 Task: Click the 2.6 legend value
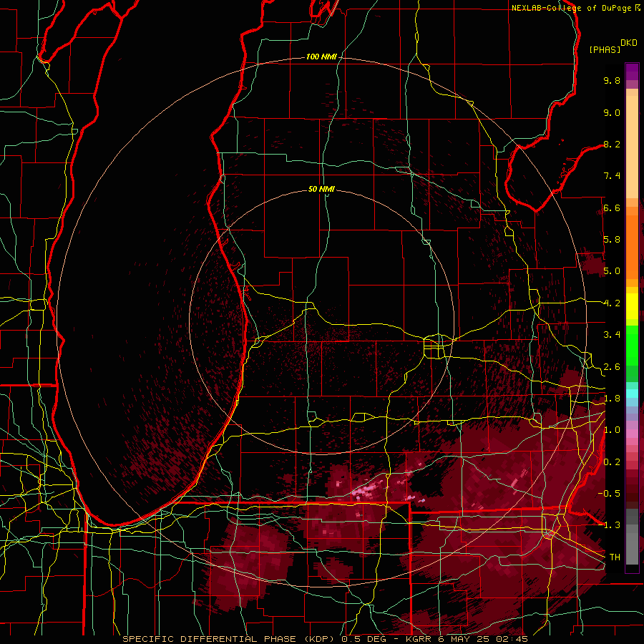pos(612,367)
